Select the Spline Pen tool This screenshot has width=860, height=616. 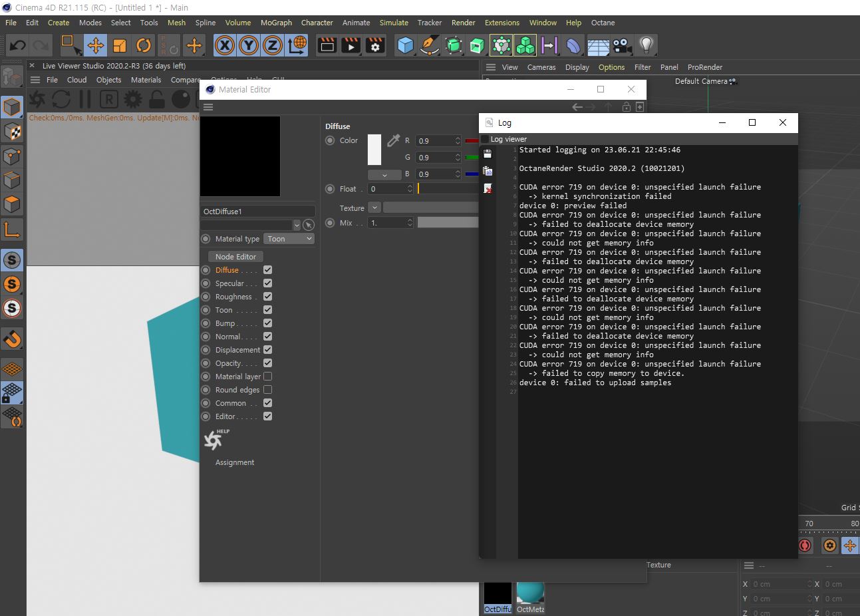tap(430, 45)
